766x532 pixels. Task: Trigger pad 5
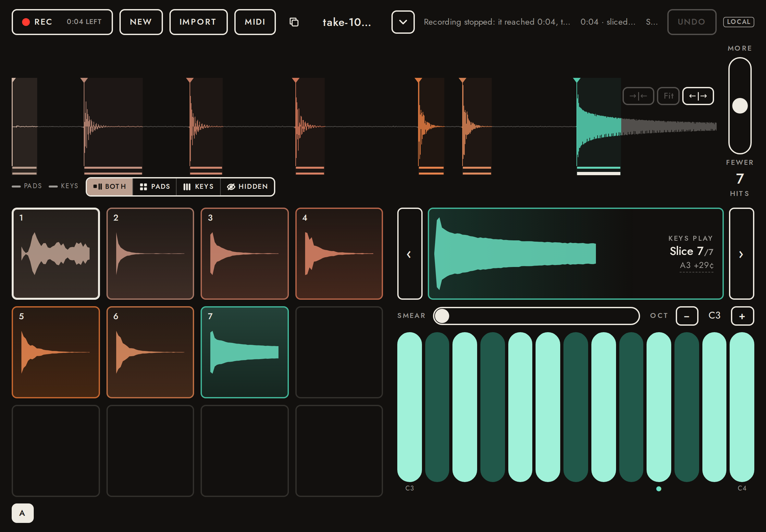click(56, 352)
